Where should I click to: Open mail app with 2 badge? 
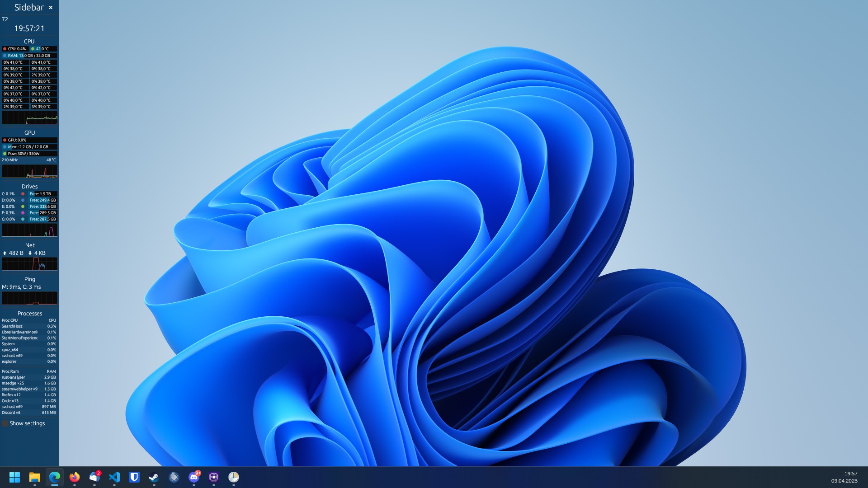(94, 477)
